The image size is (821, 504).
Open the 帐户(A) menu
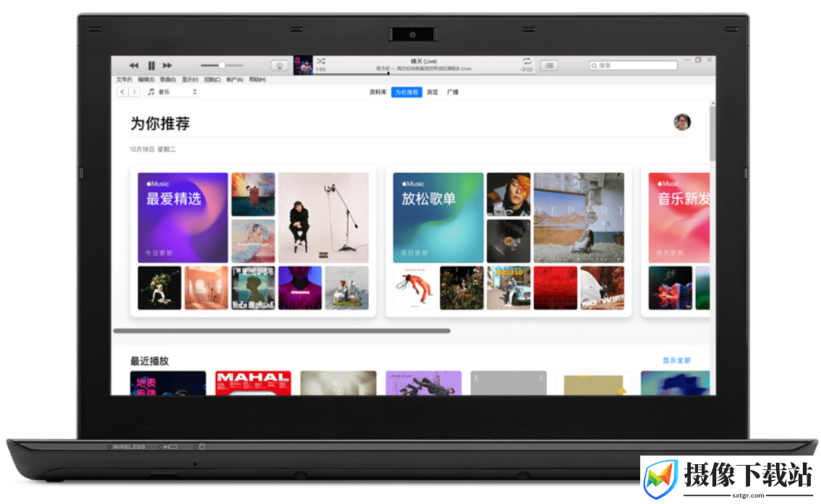pos(234,80)
